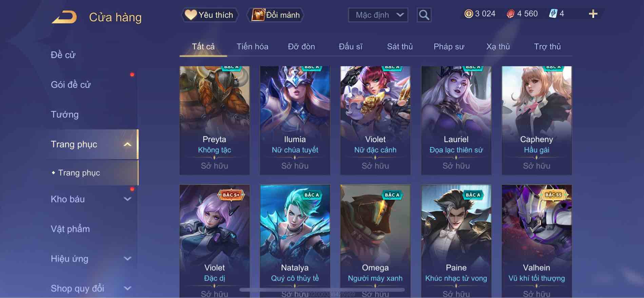644x298 pixels.
Task: Switch to the Pháp sư tab
Action: coord(449,46)
